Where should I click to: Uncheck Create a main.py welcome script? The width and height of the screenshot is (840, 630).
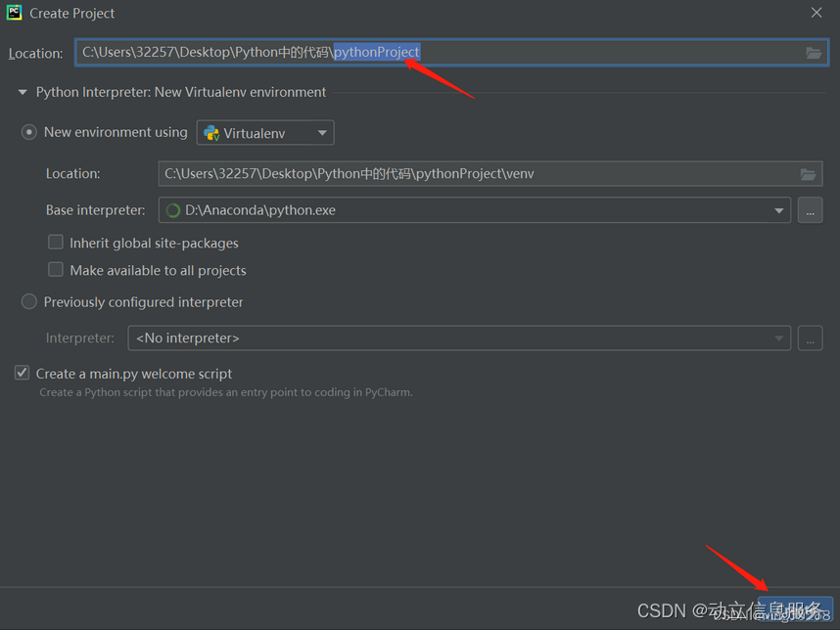click(22, 373)
